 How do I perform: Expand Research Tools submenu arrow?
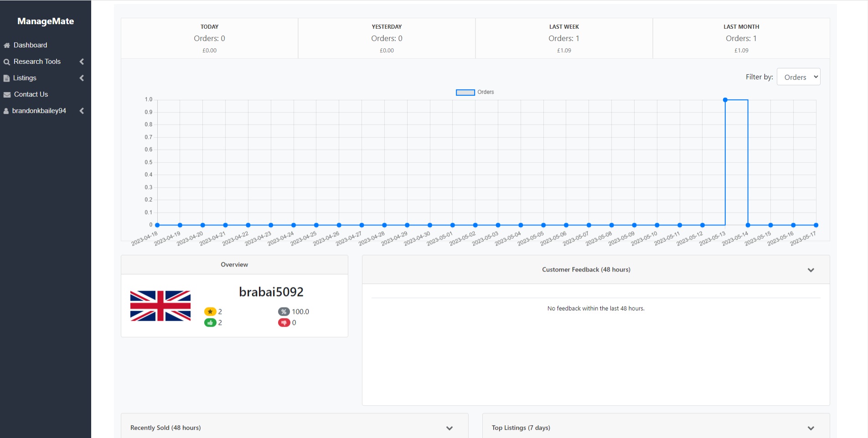[82, 62]
